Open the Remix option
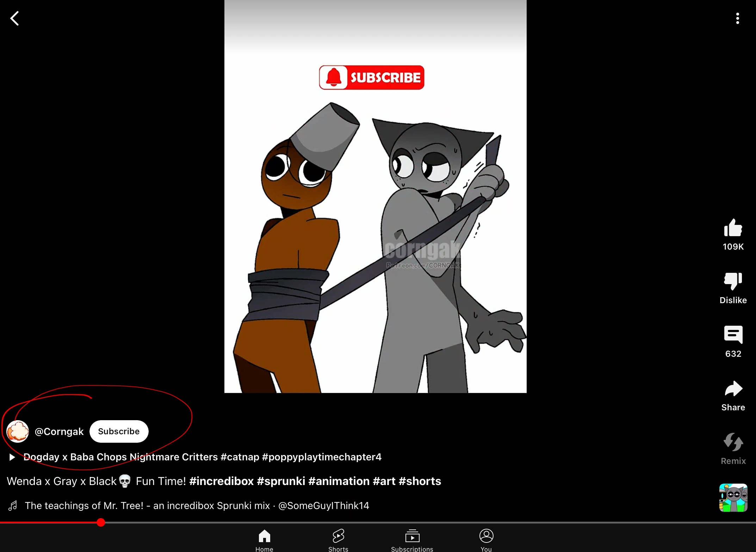The width and height of the screenshot is (756, 552). pos(733,442)
